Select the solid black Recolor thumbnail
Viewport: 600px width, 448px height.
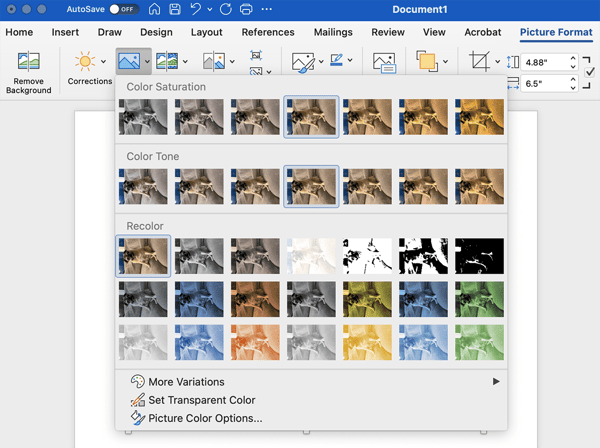coord(479,256)
